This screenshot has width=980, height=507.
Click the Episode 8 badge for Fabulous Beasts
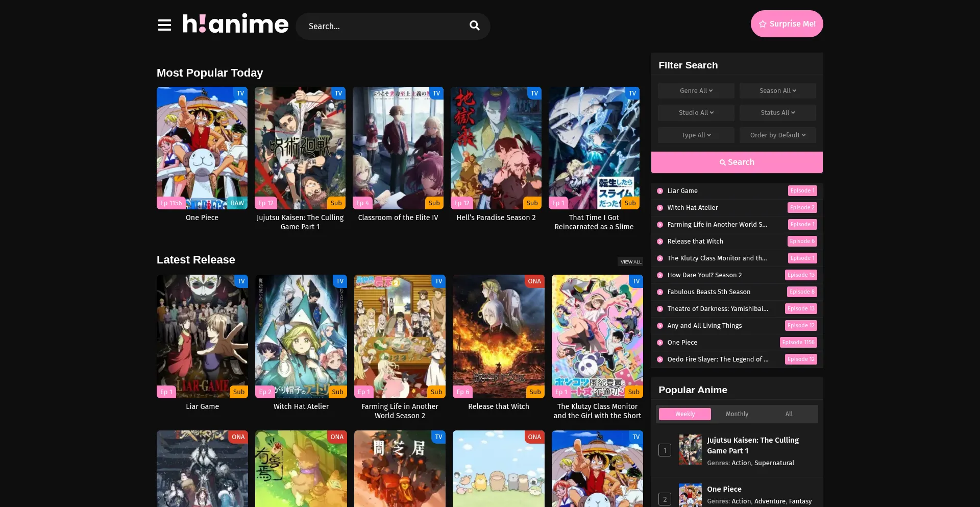[802, 292]
